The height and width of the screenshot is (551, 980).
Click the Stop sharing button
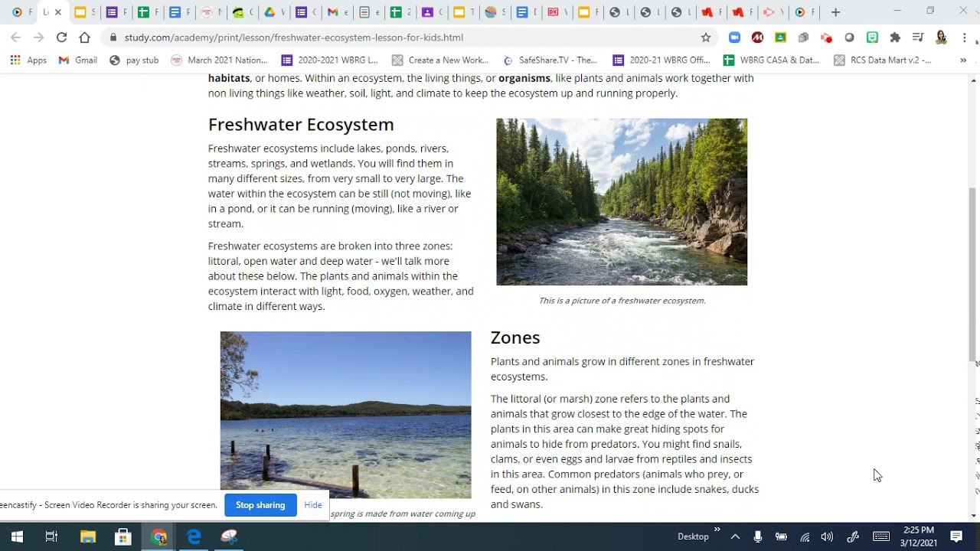(x=260, y=505)
